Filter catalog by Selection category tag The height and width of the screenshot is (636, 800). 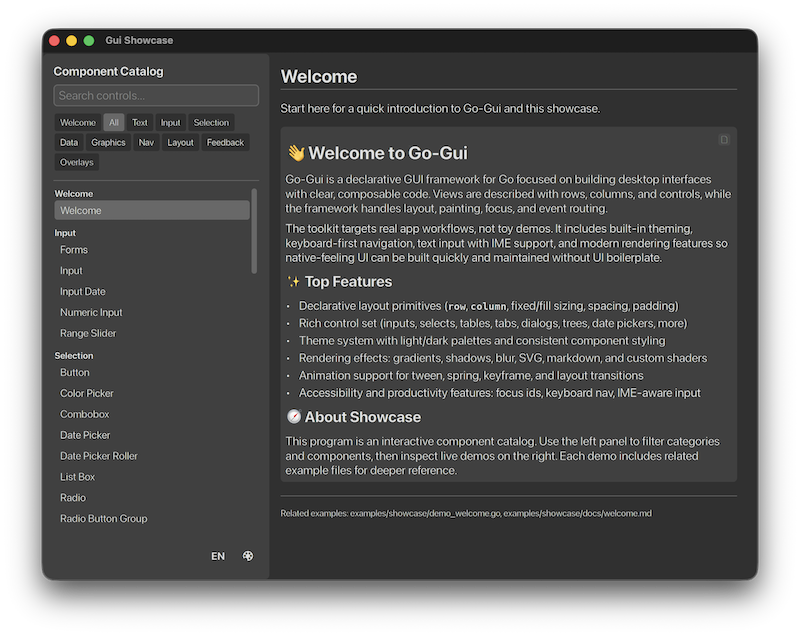point(211,122)
